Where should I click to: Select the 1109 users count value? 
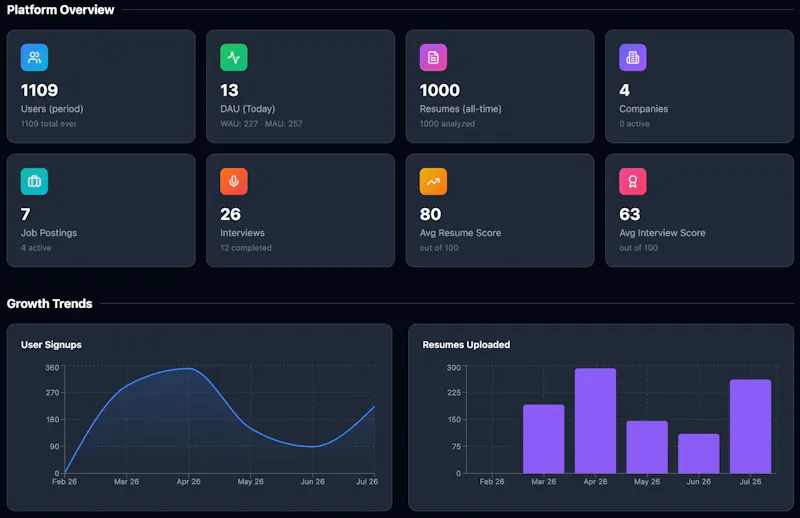tap(39, 90)
